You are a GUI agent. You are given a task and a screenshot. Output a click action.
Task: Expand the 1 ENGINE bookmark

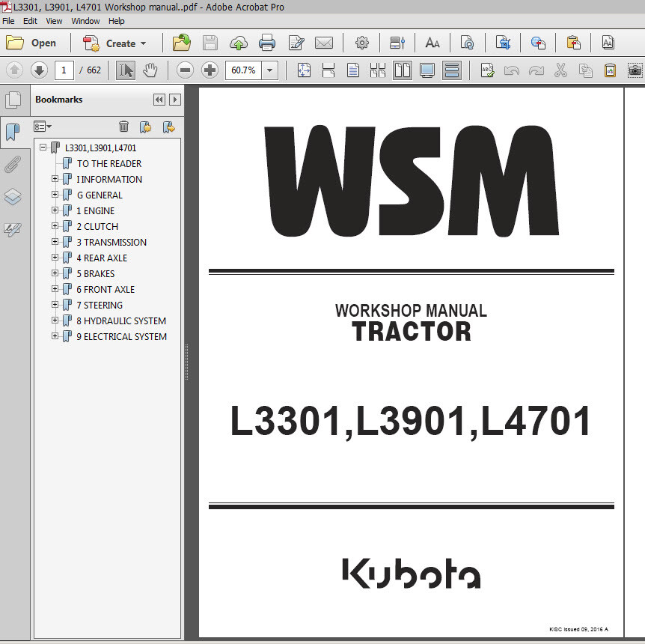click(x=55, y=211)
